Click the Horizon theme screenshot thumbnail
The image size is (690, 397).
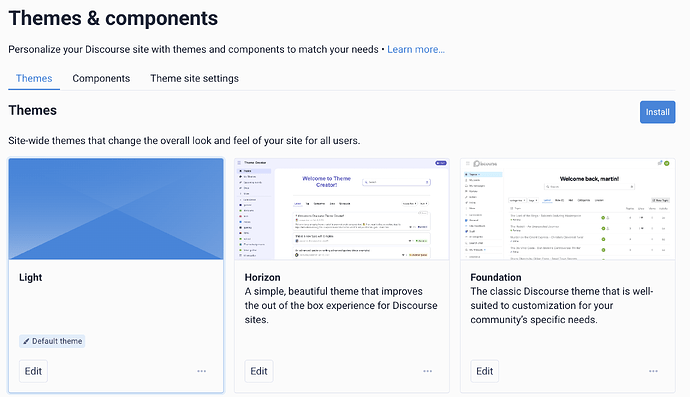pos(342,209)
